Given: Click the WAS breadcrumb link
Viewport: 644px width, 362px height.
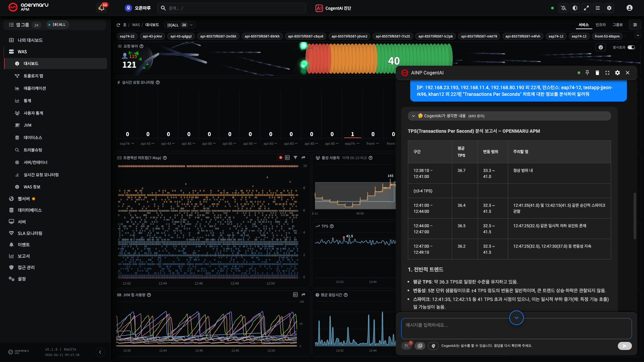Looking at the screenshot, I should (x=136, y=25).
